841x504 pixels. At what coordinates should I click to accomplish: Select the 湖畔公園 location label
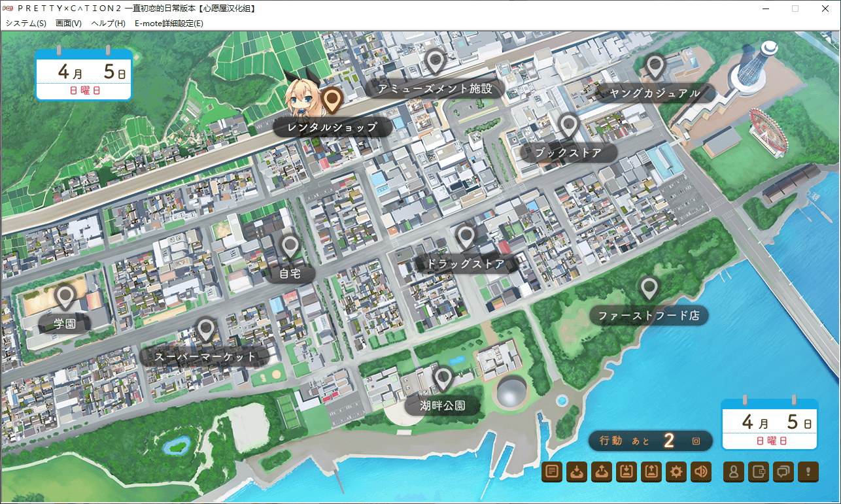[443, 405]
